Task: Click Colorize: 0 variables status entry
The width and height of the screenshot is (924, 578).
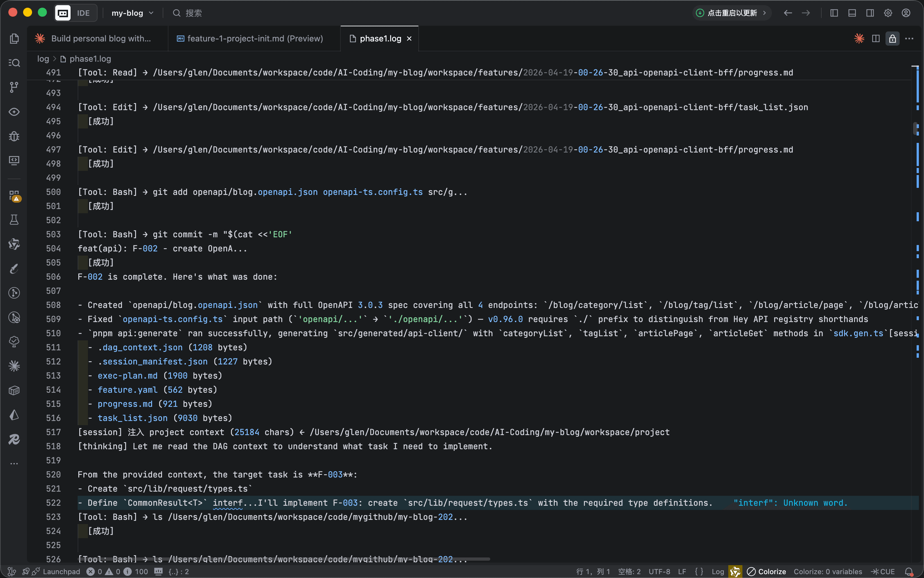Action: pyautogui.click(x=828, y=572)
